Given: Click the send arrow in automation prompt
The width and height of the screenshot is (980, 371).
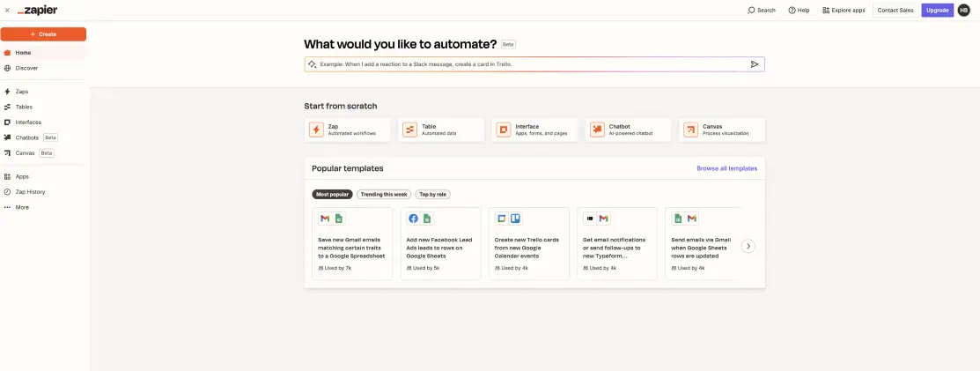Looking at the screenshot, I should 755,64.
